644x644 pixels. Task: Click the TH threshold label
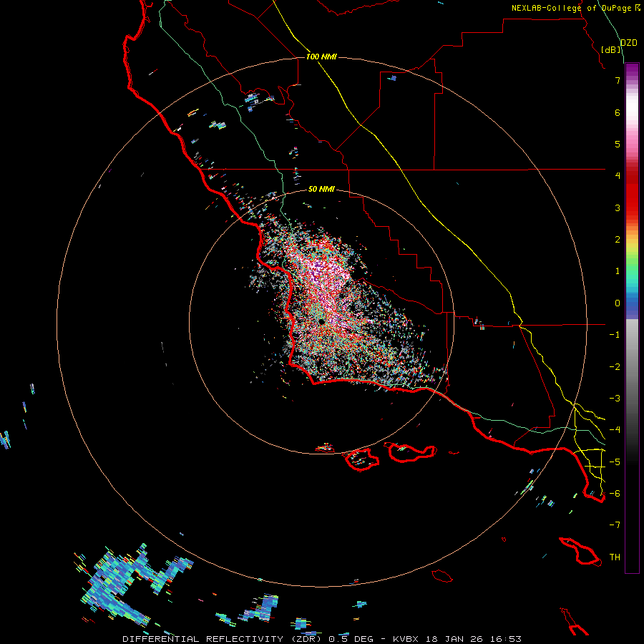point(615,557)
